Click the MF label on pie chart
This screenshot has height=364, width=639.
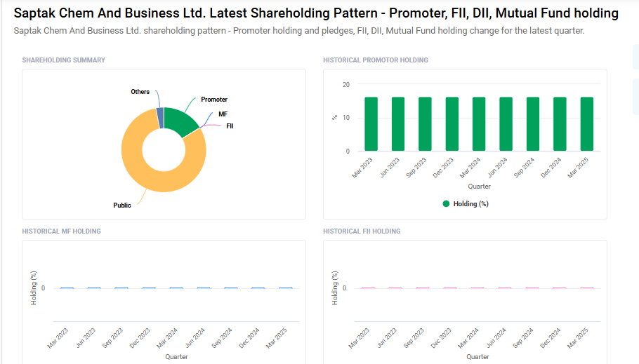[x=223, y=114]
